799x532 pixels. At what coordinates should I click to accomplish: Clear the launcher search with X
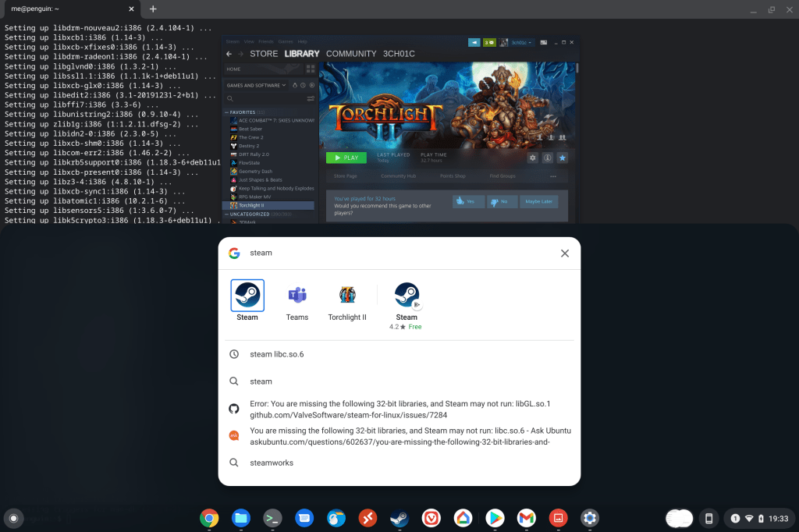click(x=565, y=254)
